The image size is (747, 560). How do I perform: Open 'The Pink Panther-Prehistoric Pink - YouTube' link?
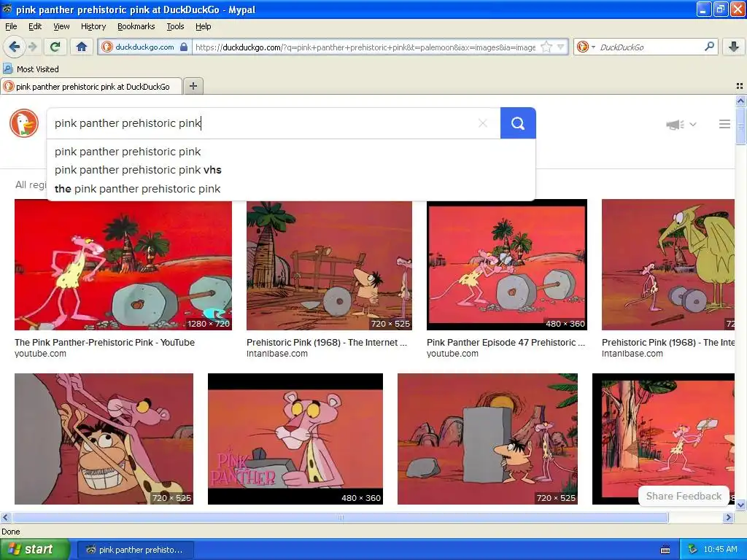click(x=105, y=343)
